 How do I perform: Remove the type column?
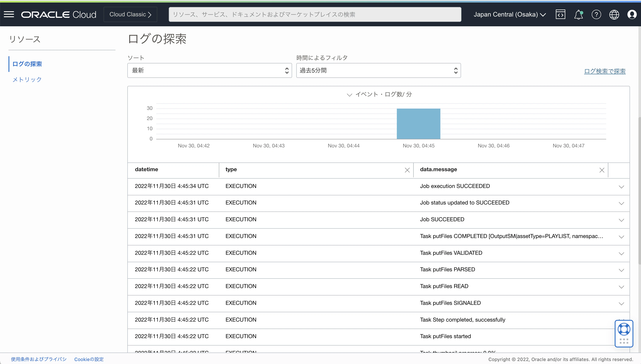407,170
